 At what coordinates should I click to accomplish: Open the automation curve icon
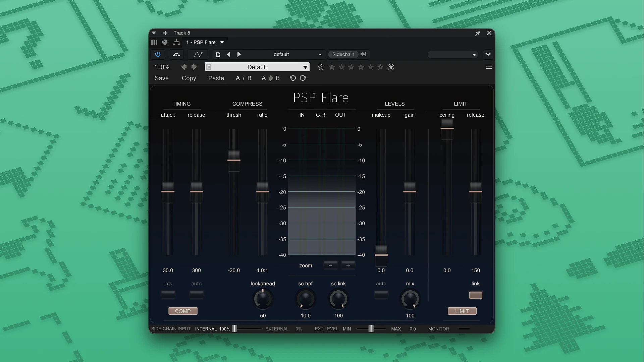coord(198,54)
